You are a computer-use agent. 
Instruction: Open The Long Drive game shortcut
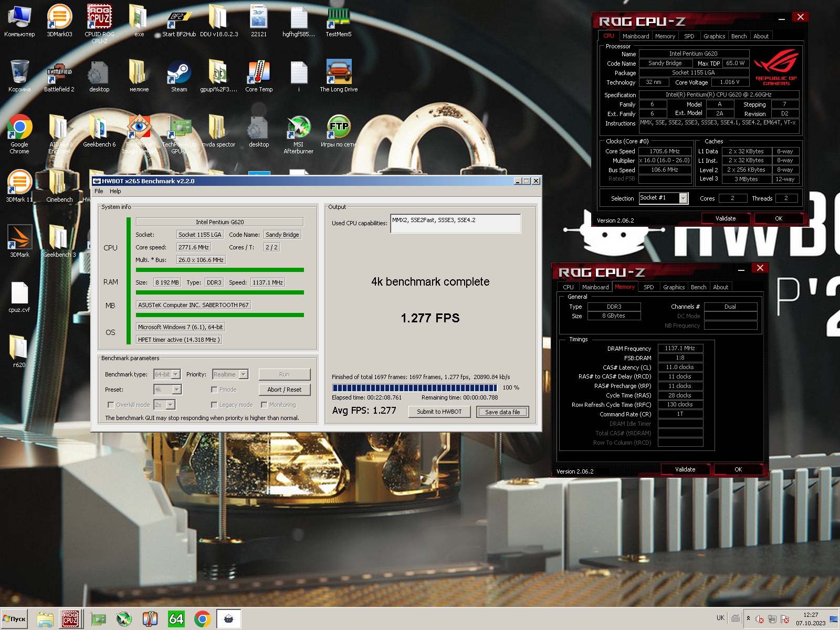[339, 76]
